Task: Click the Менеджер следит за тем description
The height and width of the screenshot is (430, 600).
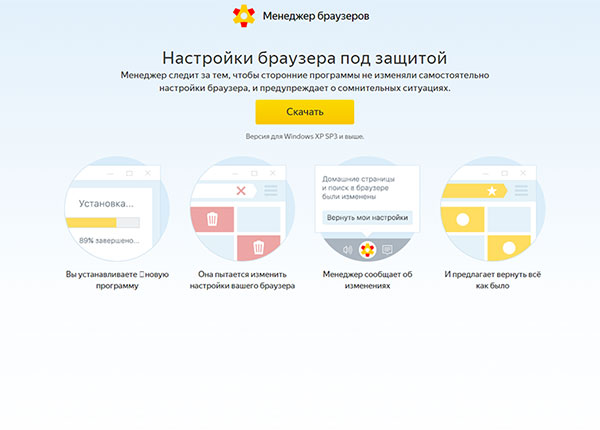Action: (x=305, y=81)
